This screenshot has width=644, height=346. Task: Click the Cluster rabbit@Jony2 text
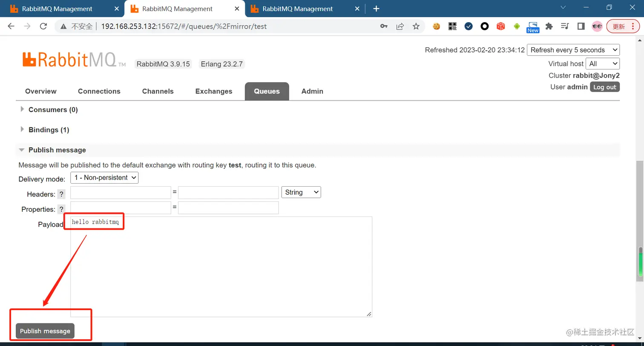(x=584, y=75)
